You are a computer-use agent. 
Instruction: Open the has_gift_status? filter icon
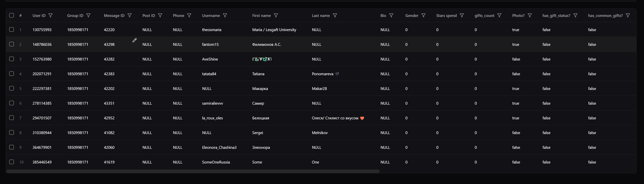coord(575,15)
